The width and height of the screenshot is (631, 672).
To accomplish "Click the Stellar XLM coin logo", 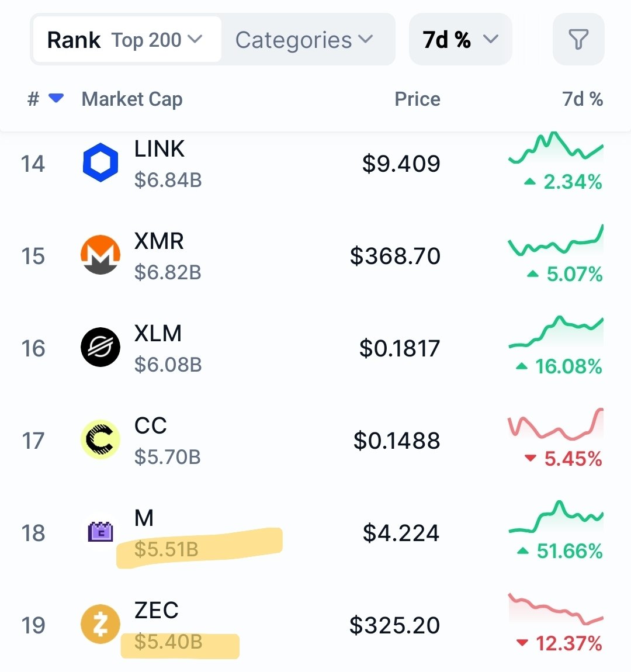I will pos(100,347).
